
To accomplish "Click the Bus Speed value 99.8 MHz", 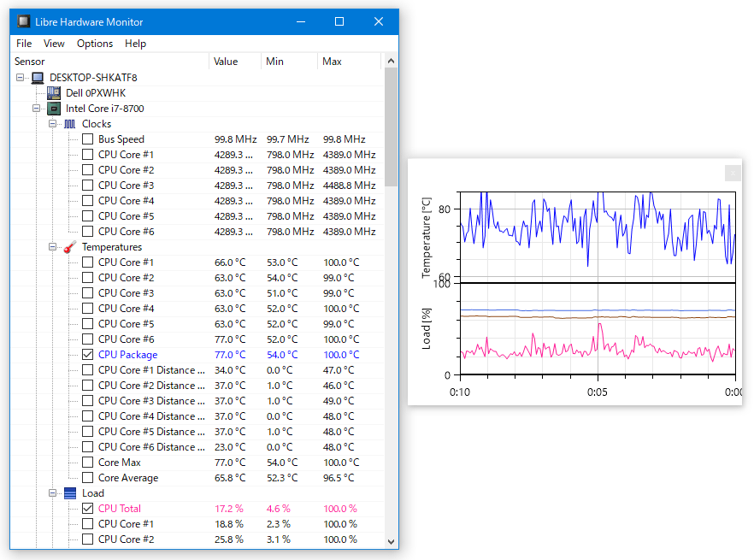I will pos(236,139).
